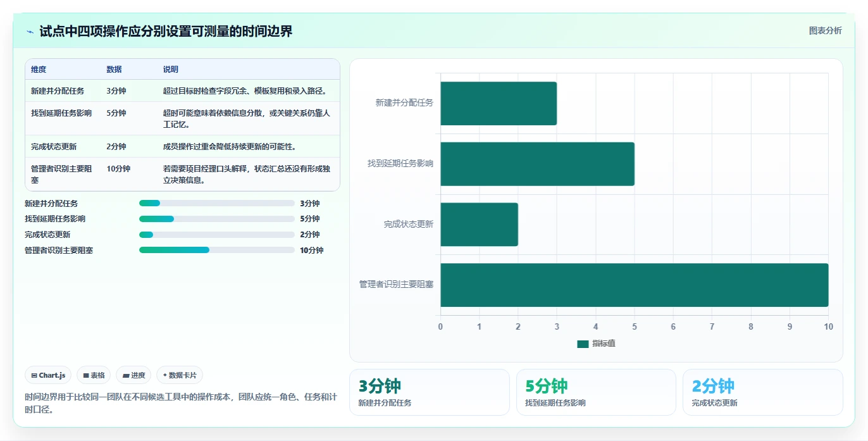Click the page title 试点中四项操作

pyautogui.click(x=166, y=31)
